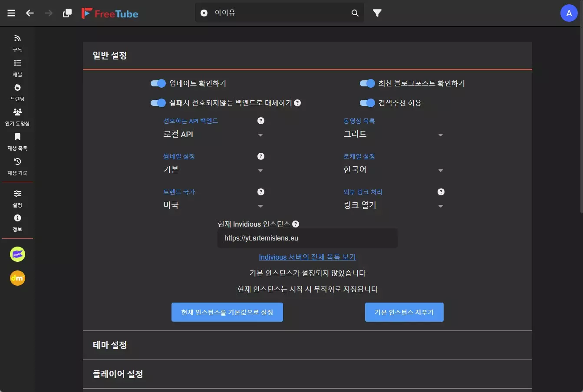The height and width of the screenshot is (392, 583).
Task: Click 기본 인스턴스 지우기 button
Action: coord(404,312)
